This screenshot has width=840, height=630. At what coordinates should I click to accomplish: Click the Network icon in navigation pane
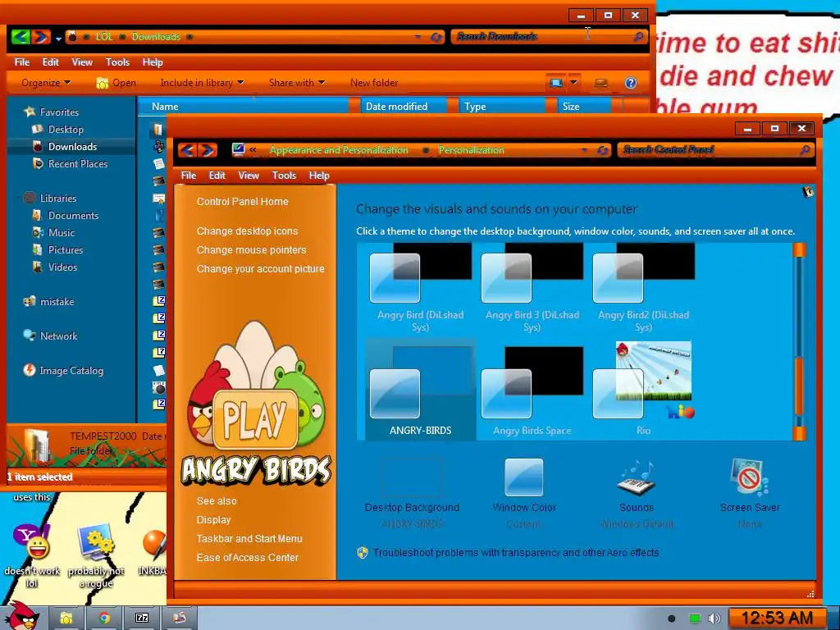coord(30,336)
